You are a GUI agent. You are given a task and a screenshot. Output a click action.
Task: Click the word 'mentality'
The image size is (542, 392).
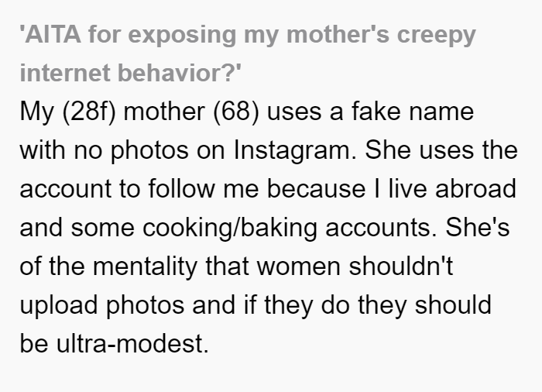[x=146, y=267]
